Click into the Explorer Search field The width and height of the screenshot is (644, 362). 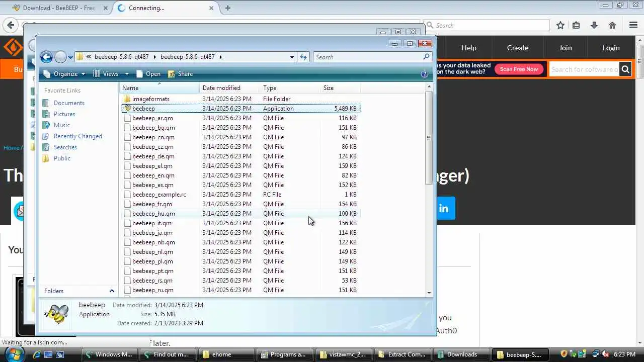point(367,57)
